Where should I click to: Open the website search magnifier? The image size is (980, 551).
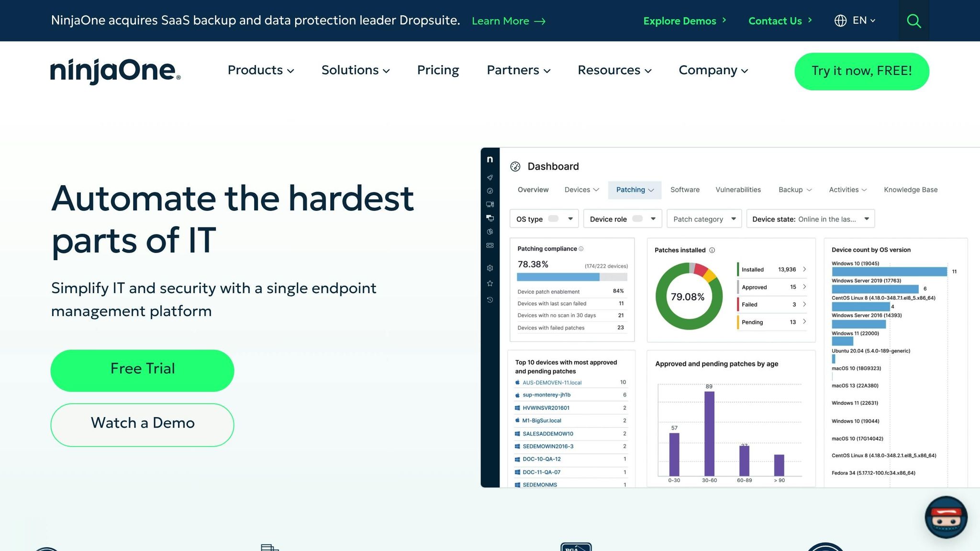coord(913,21)
